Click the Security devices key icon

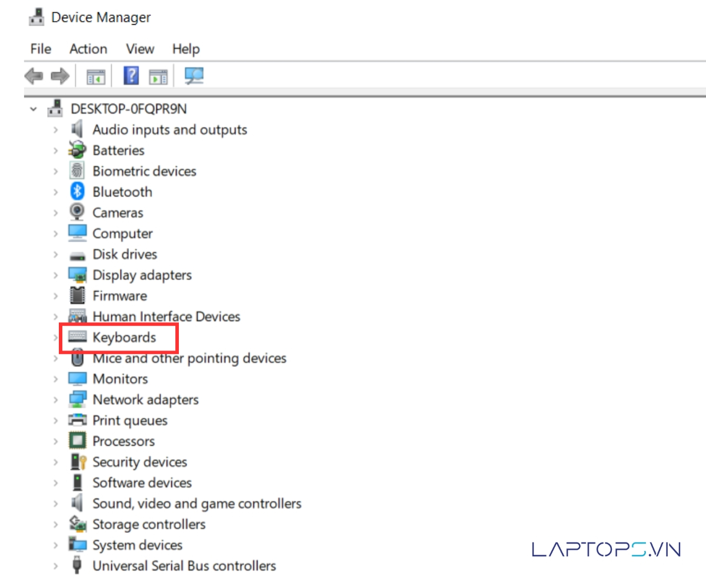(x=78, y=462)
